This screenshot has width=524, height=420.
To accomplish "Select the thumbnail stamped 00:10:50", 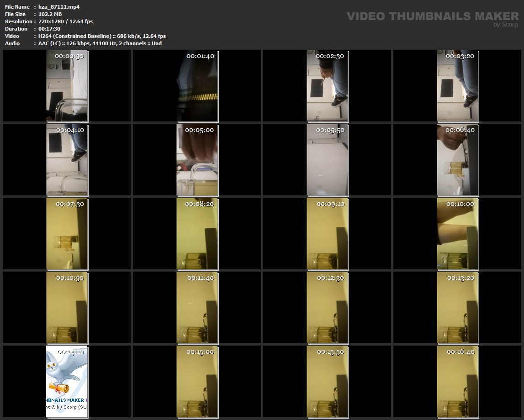I will (67, 308).
